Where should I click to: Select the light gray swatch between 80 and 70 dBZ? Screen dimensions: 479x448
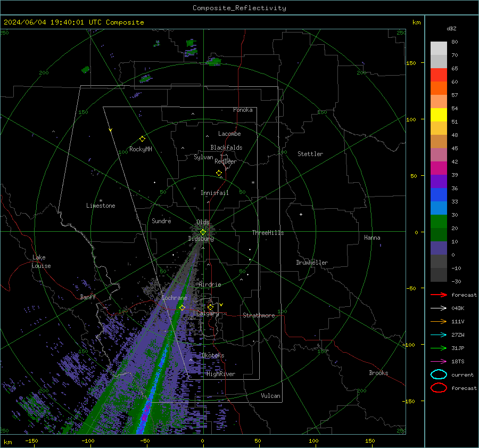coord(439,48)
